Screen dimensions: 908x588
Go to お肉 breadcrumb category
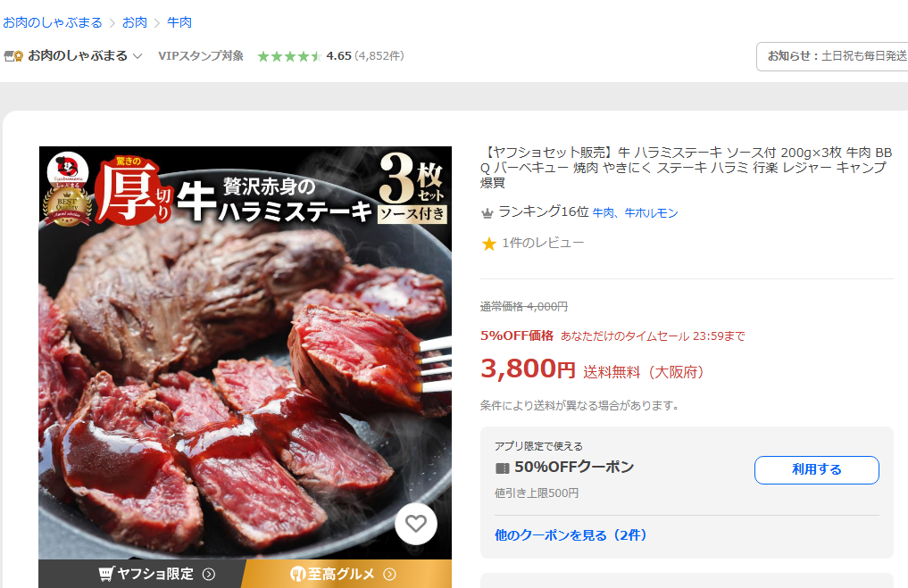coord(134,22)
